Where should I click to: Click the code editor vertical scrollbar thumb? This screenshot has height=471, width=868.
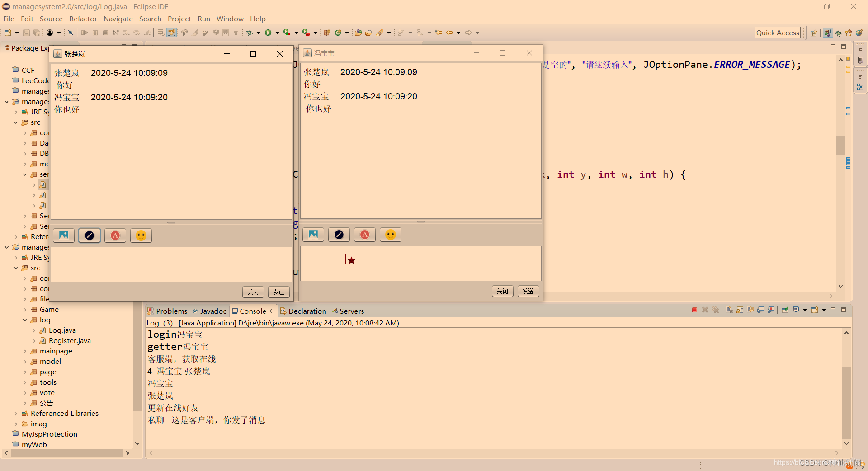coord(840,145)
